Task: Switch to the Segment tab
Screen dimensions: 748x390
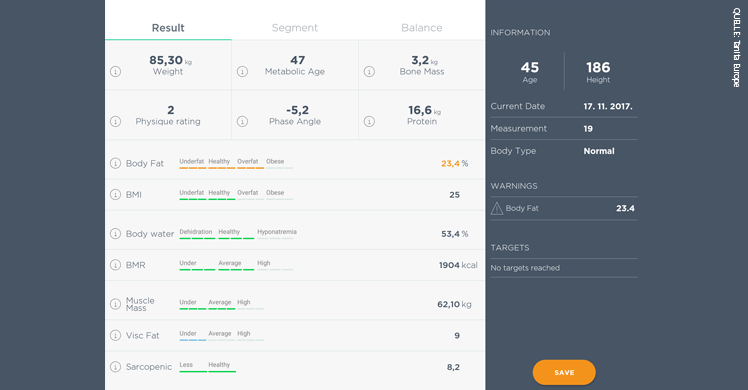Action: (295, 28)
